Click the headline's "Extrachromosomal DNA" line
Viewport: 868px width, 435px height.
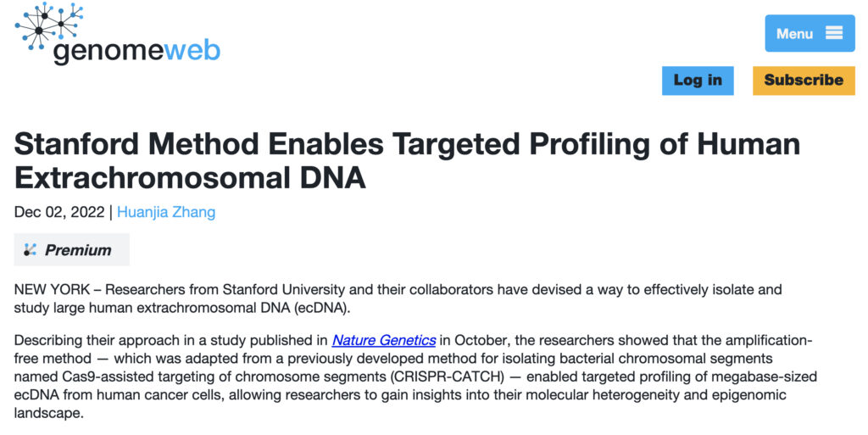click(190, 178)
